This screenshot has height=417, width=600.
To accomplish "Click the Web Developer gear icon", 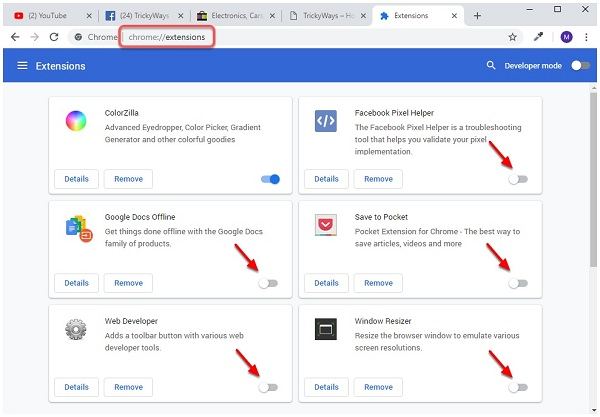I will (x=76, y=329).
